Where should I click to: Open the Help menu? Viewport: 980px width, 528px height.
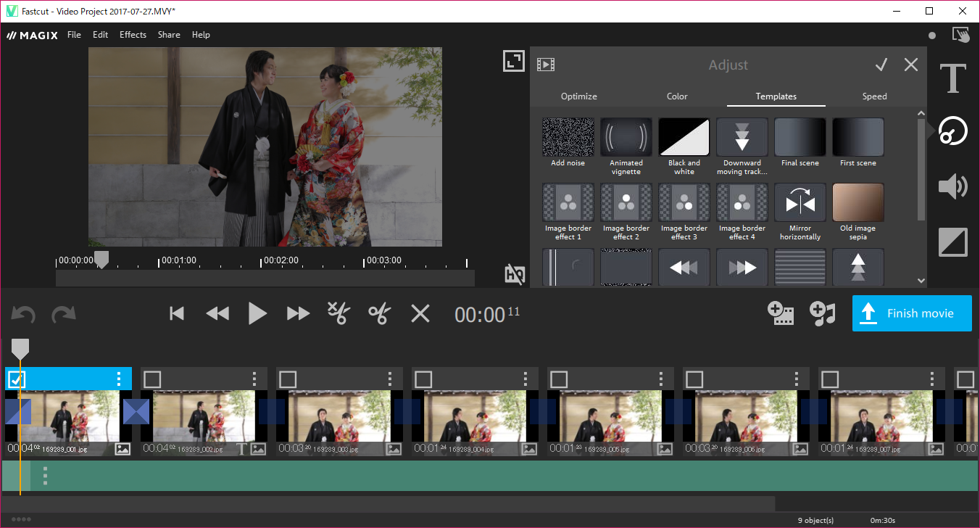click(201, 35)
